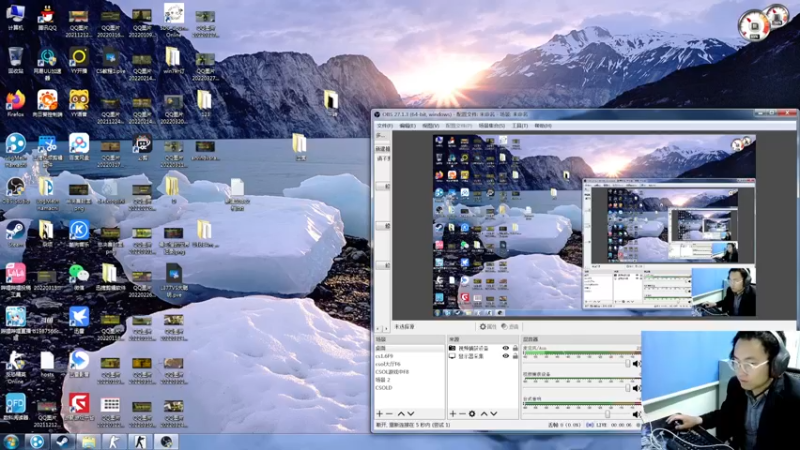This screenshot has width=800, height=450.
Task: Mute the 台式音响 audio channel
Action: click(x=636, y=414)
